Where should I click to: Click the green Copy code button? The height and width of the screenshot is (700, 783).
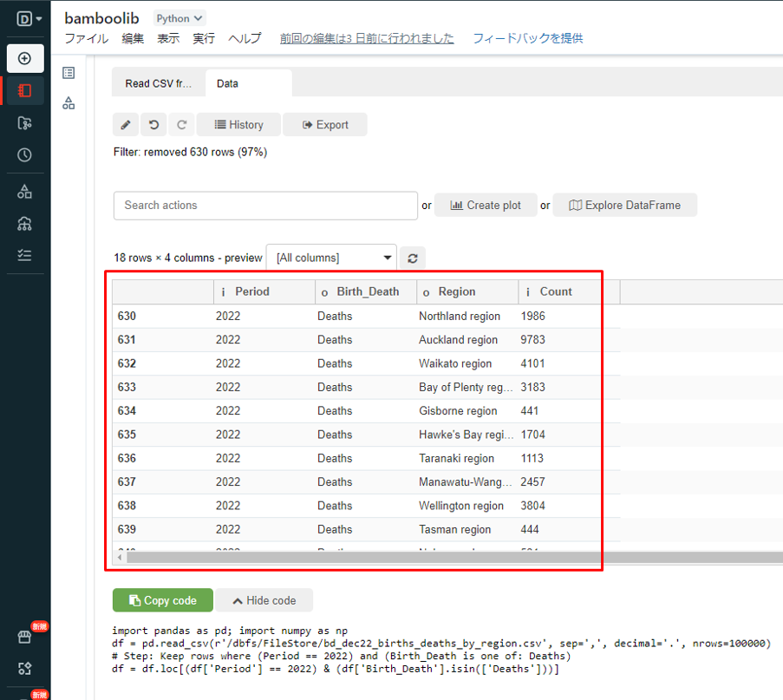tap(161, 600)
